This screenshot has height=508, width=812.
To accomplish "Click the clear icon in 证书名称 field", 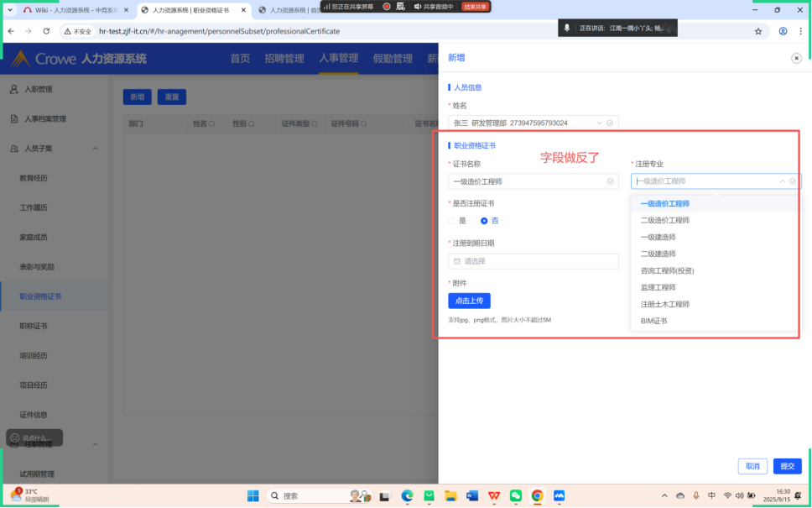I will coord(610,181).
